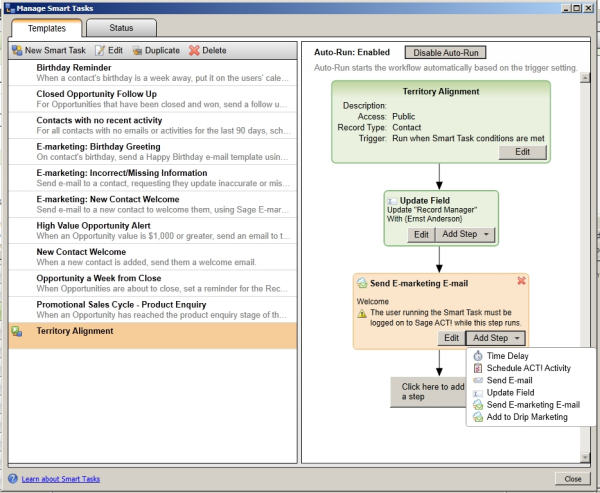Select the New Contact Welcome template

tap(153, 257)
